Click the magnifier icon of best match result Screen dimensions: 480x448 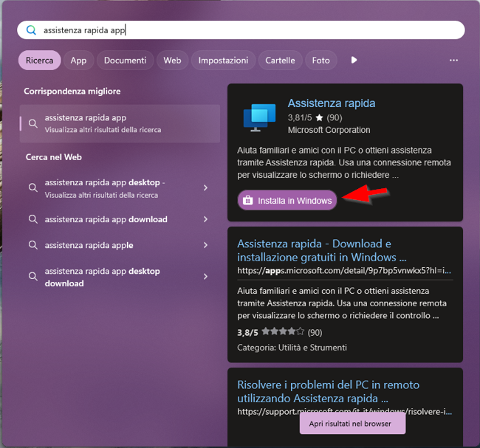coord(33,124)
